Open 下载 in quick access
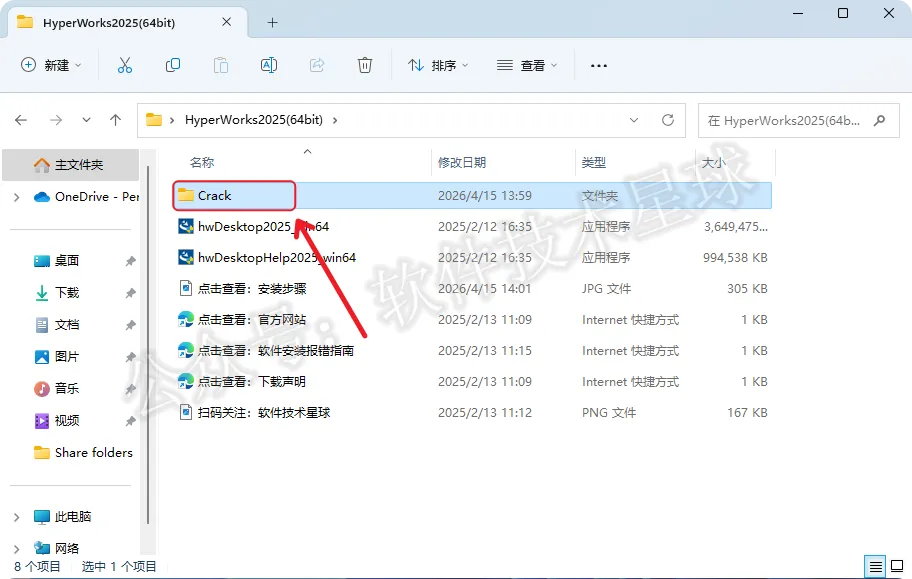 [66, 293]
